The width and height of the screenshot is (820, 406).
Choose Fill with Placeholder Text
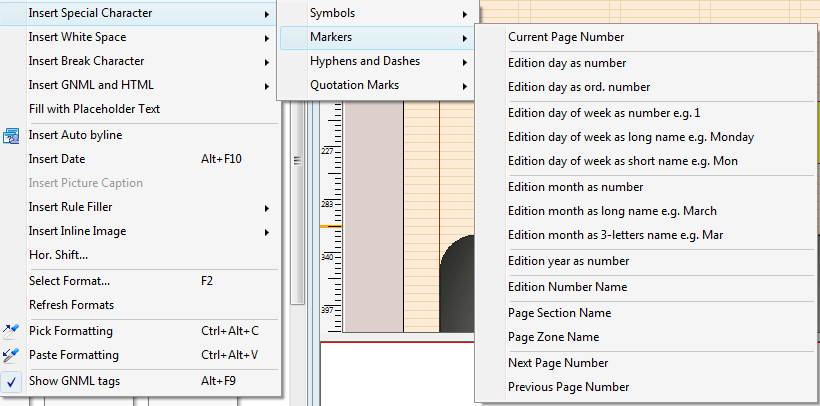140,109
